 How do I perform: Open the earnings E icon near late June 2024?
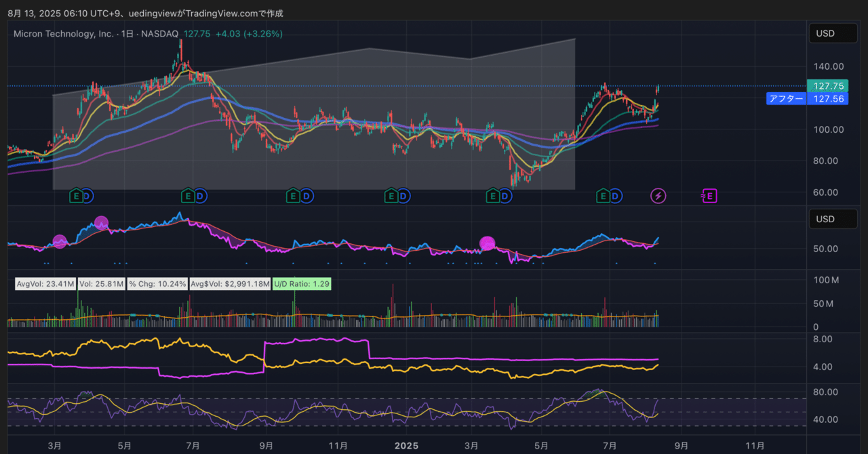tap(188, 197)
